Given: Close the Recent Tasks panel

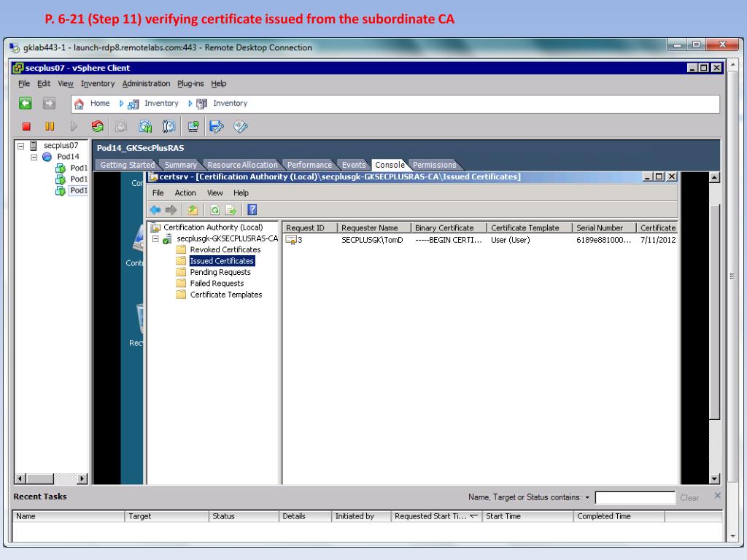Looking at the screenshot, I should [x=718, y=496].
